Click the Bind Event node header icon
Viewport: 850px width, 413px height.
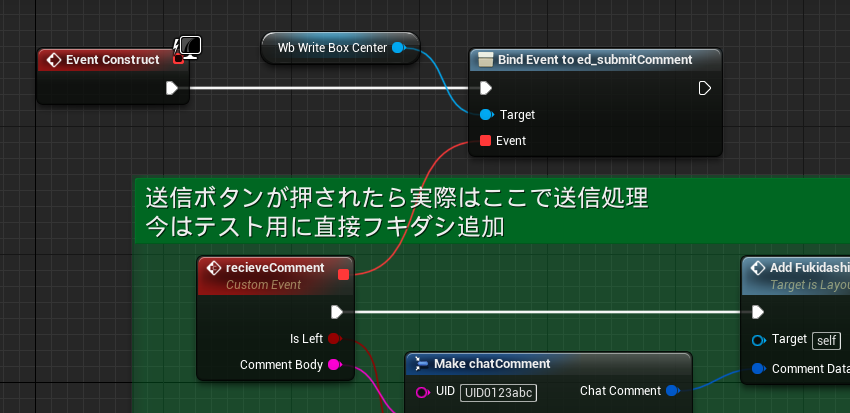tap(485, 60)
